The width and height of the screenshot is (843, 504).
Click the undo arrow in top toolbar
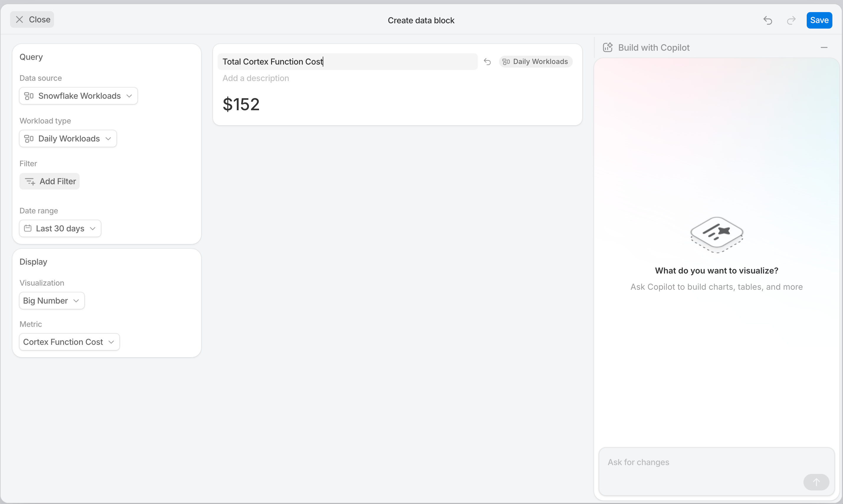pos(767,20)
